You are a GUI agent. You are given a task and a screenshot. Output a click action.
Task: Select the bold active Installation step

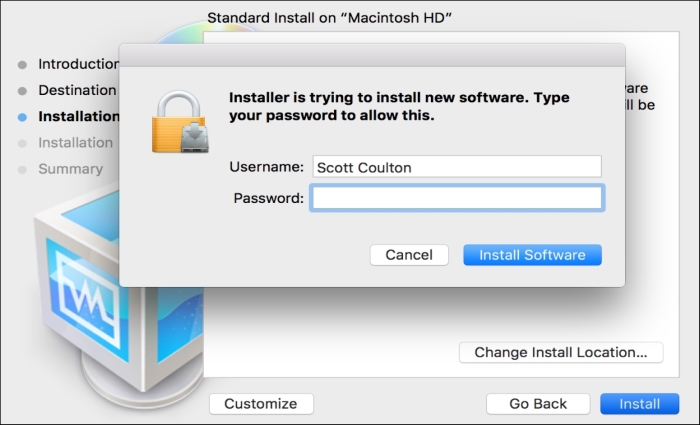pyautogui.click(x=78, y=116)
